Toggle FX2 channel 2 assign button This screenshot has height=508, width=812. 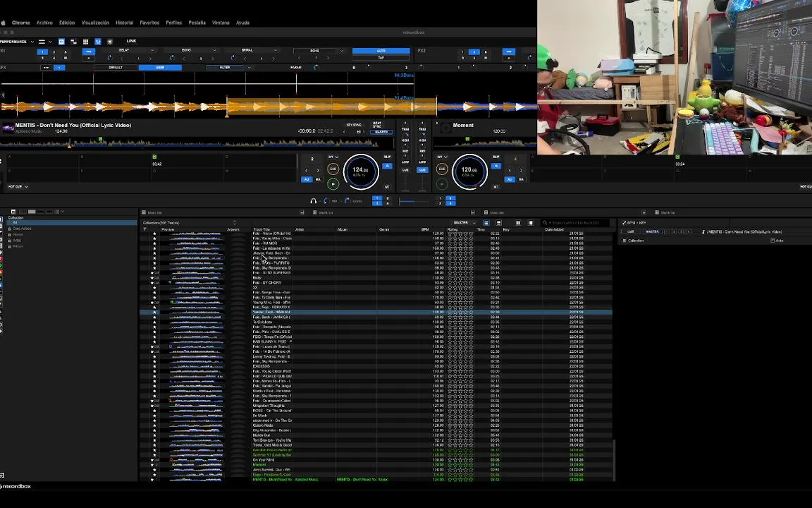coord(474,52)
